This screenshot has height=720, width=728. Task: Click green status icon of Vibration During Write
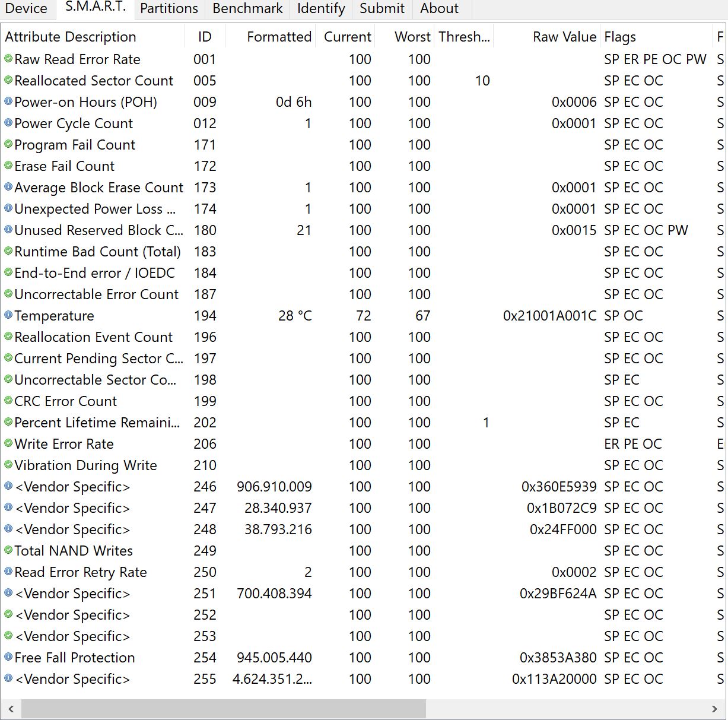(x=8, y=465)
